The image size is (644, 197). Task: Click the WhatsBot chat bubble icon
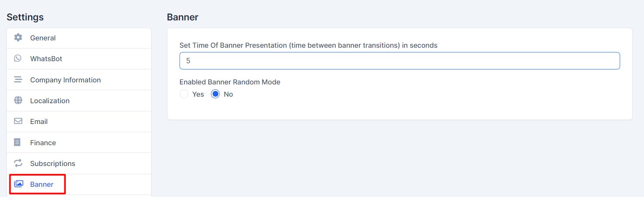(x=18, y=58)
